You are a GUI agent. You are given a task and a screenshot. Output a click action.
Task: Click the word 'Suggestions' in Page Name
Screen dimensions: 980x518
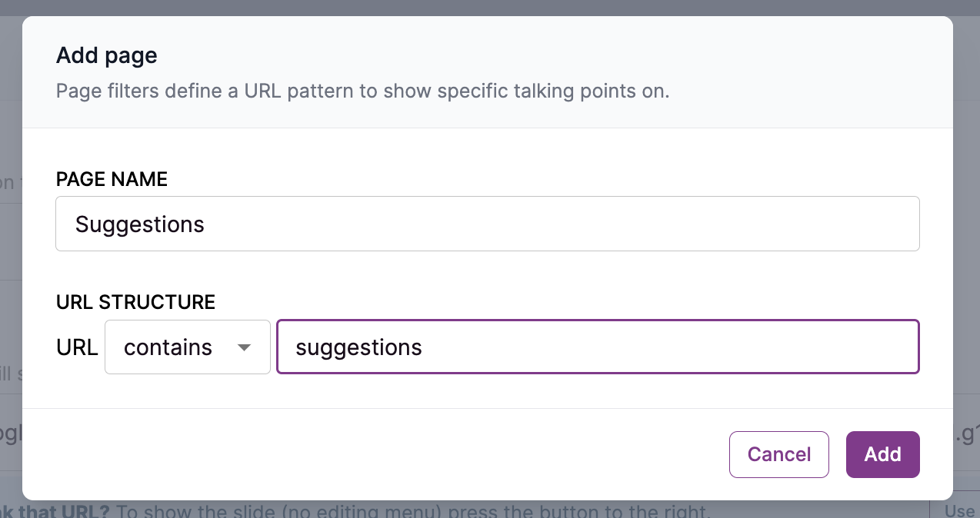click(140, 224)
